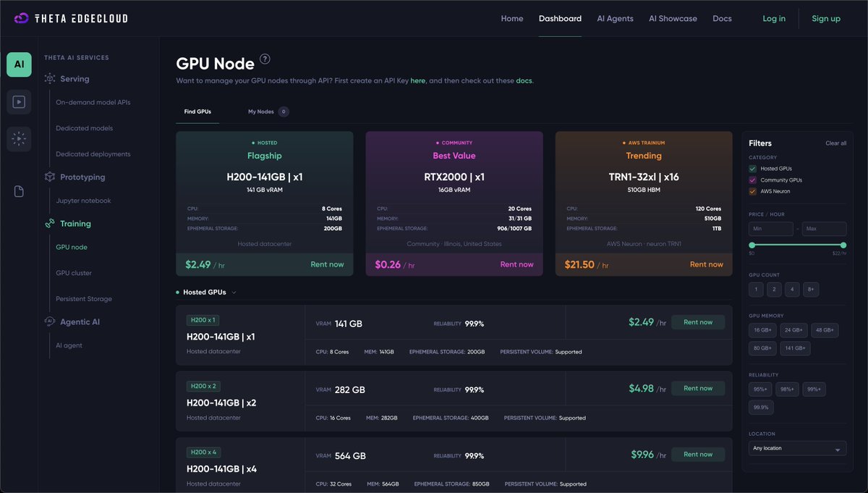Image resolution: width=868 pixels, height=493 pixels.
Task: Click the Prototyping cube icon
Action: tap(50, 177)
